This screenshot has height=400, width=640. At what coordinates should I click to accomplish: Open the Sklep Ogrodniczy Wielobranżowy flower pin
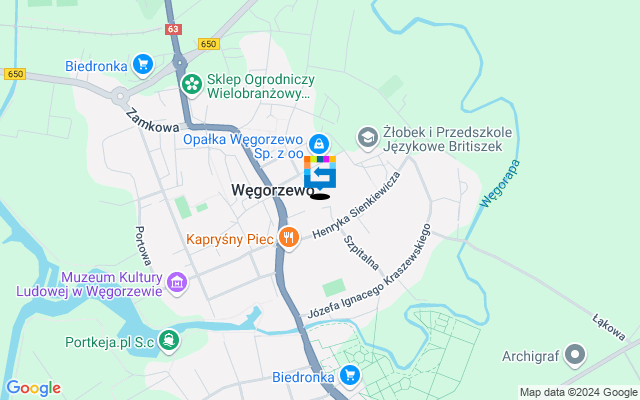[191, 85]
